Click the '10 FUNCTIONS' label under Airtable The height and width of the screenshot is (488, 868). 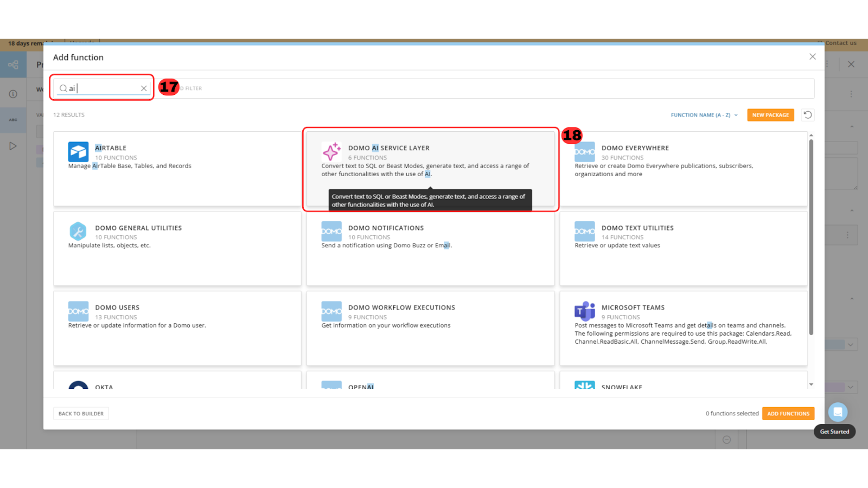coord(116,158)
